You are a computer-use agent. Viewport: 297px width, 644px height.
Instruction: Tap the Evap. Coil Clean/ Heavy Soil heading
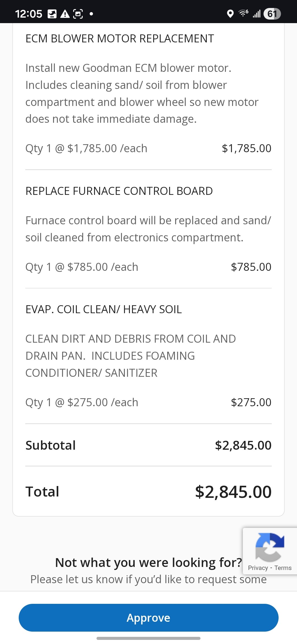pyautogui.click(x=103, y=309)
